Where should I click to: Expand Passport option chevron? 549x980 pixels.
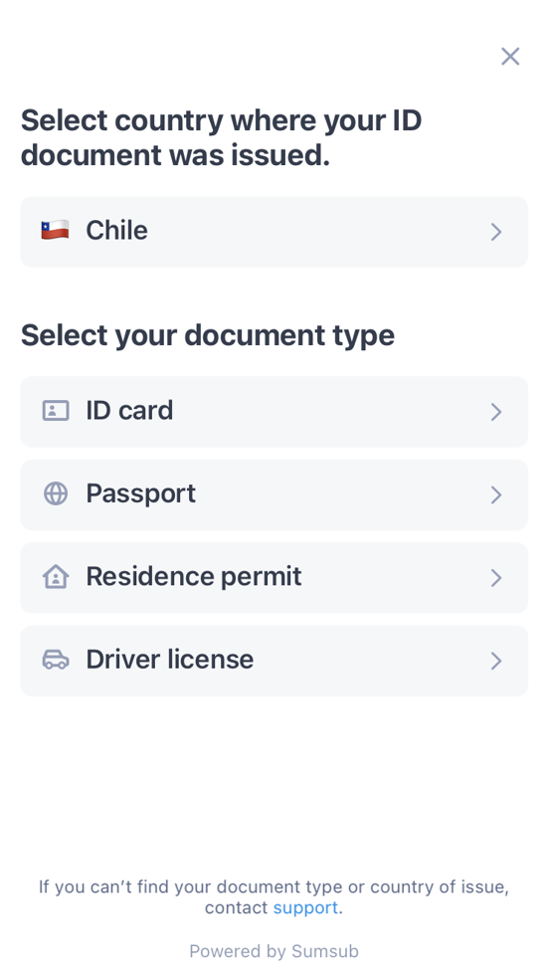[x=496, y=495]
